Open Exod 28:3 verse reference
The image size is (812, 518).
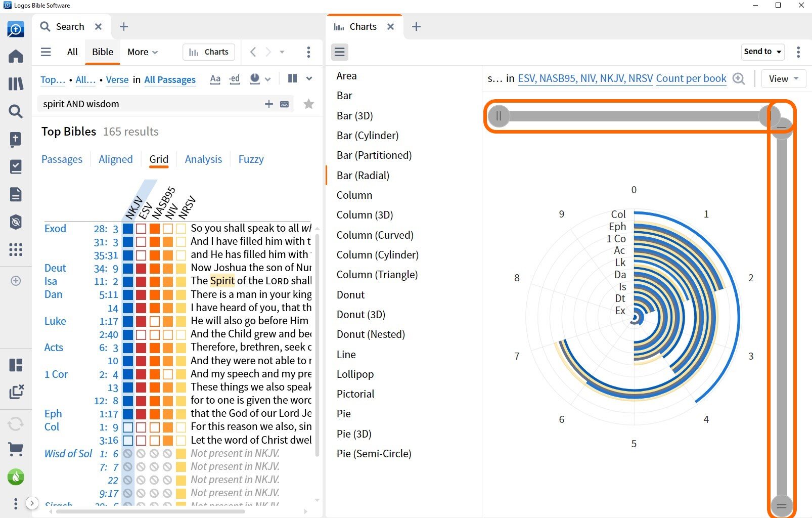point(106,229)
